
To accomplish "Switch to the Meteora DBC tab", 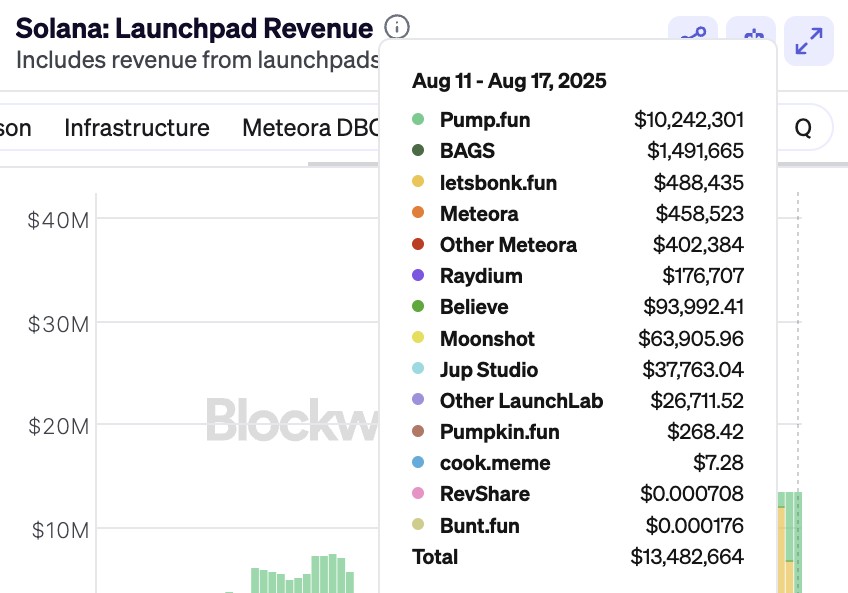I will tap(310, 128).
